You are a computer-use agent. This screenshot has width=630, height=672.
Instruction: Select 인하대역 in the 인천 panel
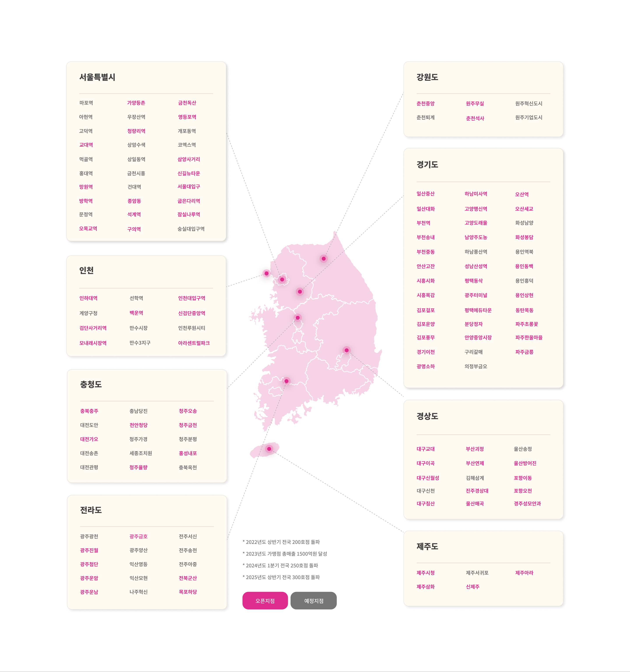pyautogui.click(x=88, y=298)
